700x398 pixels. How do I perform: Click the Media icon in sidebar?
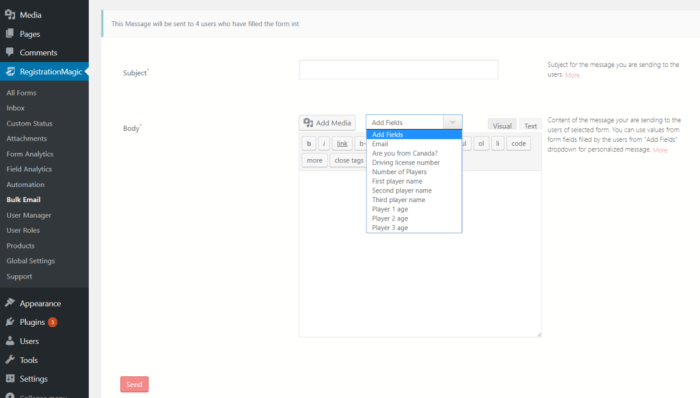(x=10, y=15)
